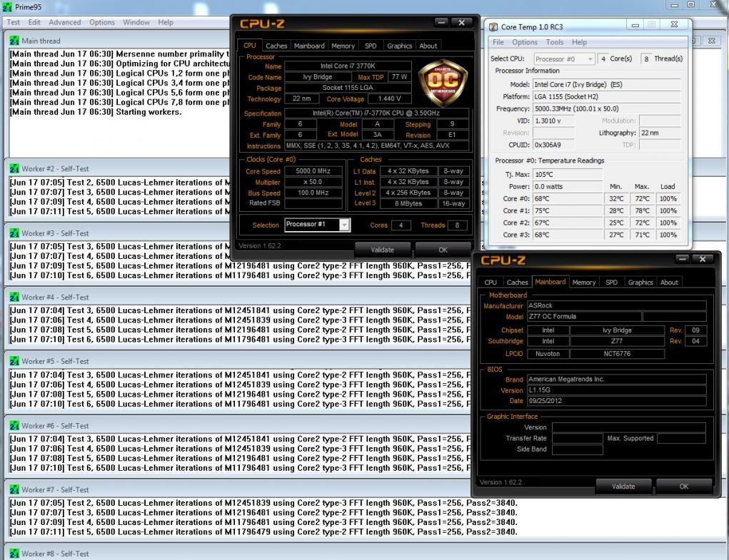Click OK in the upper CPU-Z window
Viewport: 729px width, 560px height.
click(443, 250)
